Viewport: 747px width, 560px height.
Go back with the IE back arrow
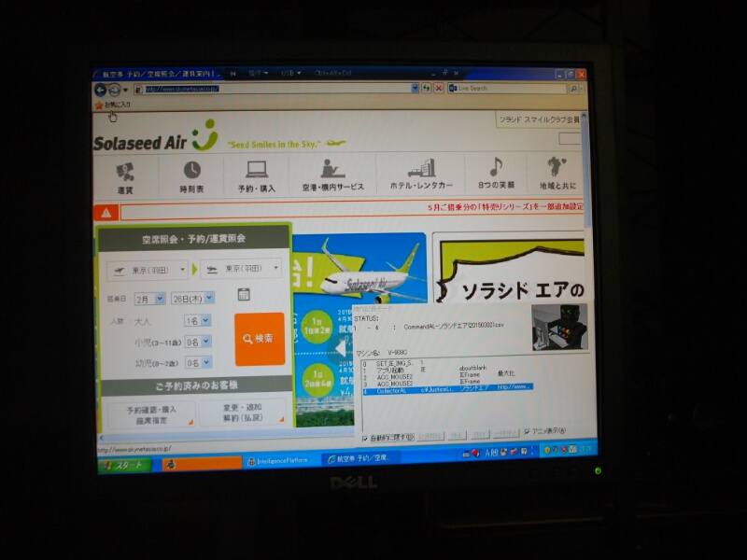(x=100, y=89)
